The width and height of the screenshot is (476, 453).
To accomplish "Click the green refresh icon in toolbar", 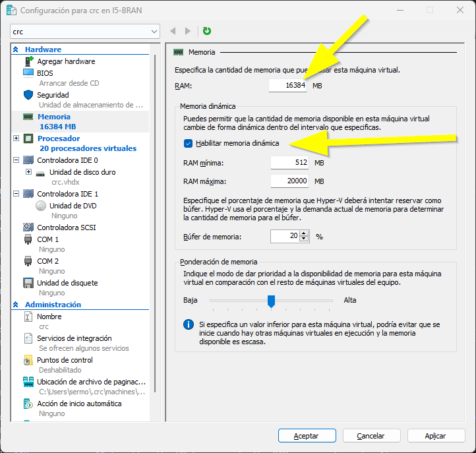I will (x=207, y=31).
